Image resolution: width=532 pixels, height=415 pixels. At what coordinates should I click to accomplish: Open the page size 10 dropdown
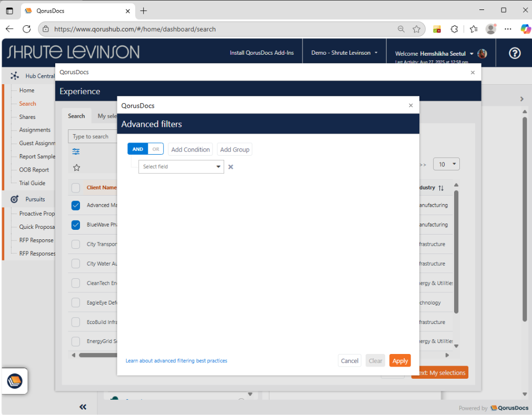pyautogui.click(x=446, y=164)
